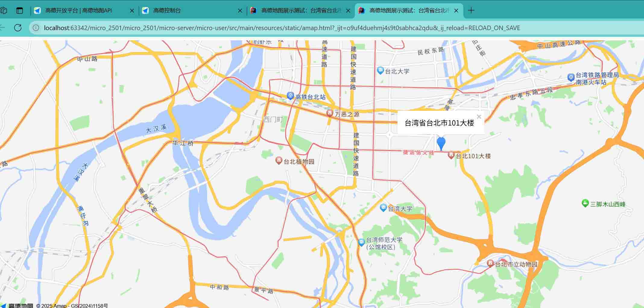Click the 重翠大桥 bridge label
The height and width of the screenshot is (308, 644).
pyautogui.click(x=148, y=200)
